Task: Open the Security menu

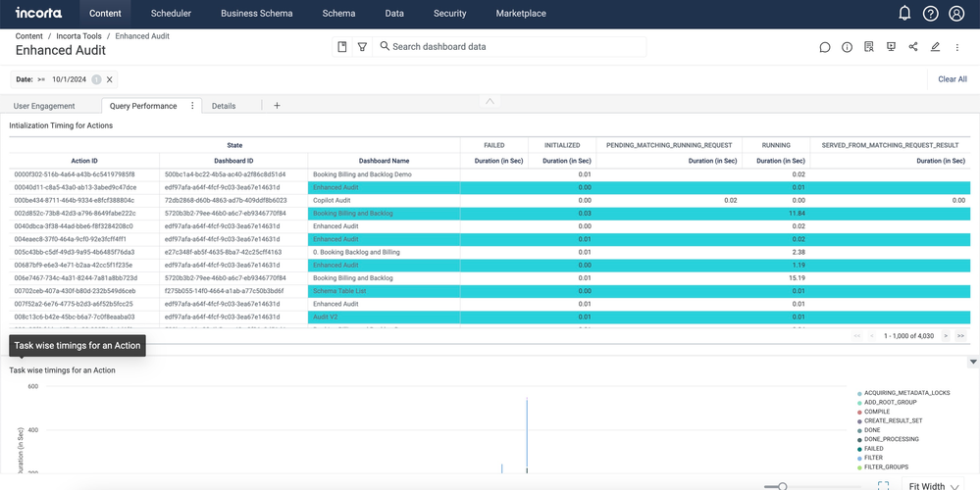Action: [450, 13]
